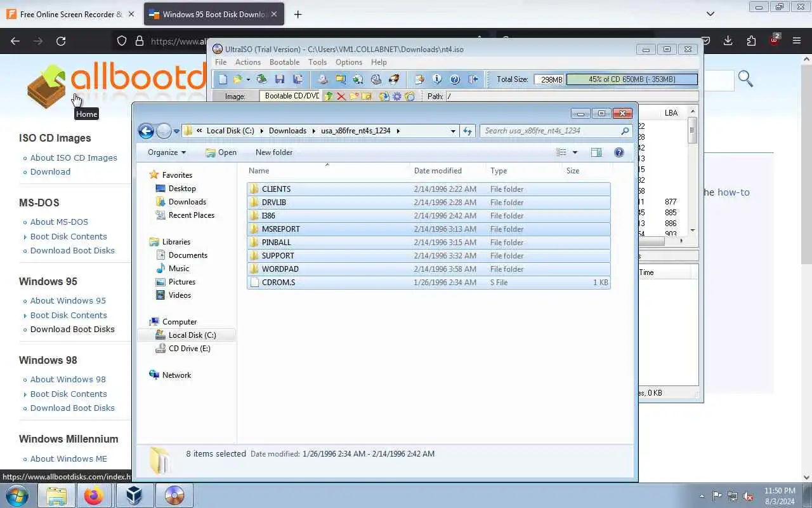Screen dimensions: 812x508
Task: Click UltraISO Help question mark icon
Action: pos(455,79)
